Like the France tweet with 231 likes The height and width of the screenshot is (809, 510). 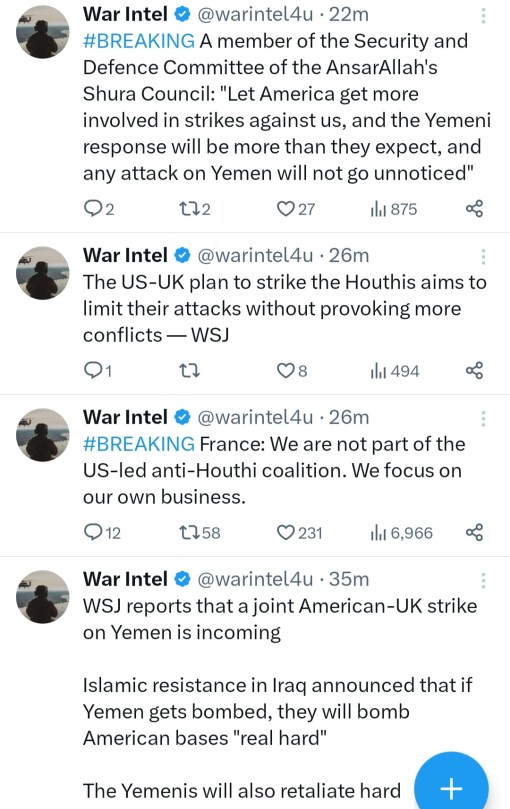299,532
